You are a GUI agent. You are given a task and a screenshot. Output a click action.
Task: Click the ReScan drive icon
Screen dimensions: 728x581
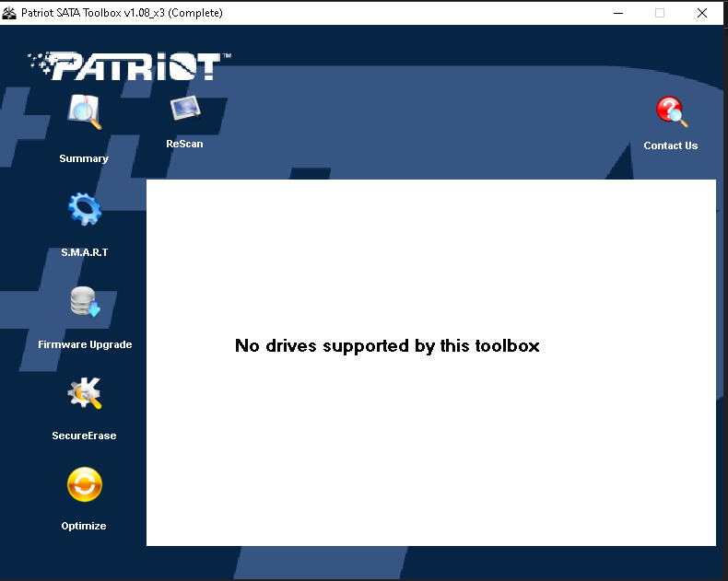(x=185, y=108)
